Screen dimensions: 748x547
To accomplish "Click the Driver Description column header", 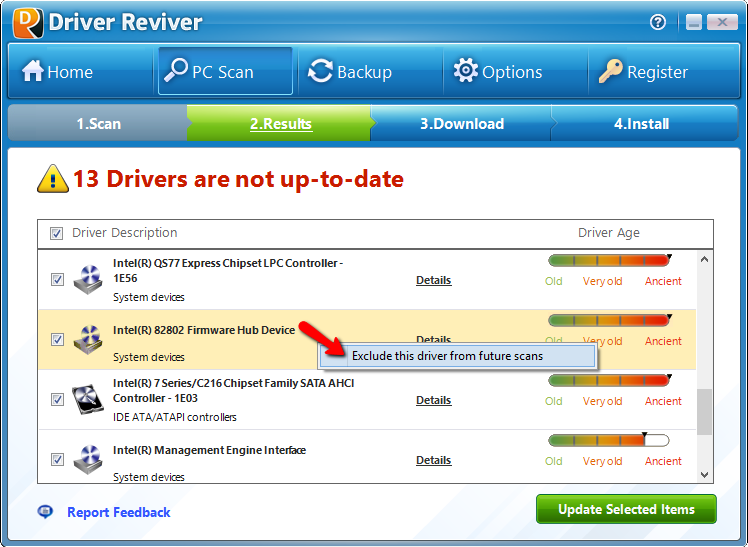I will 125,233.
